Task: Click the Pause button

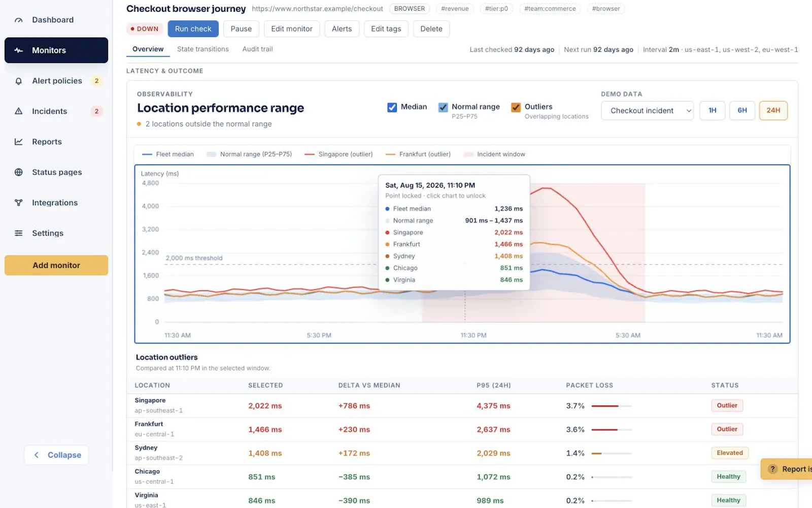Action: click(241, 29)
